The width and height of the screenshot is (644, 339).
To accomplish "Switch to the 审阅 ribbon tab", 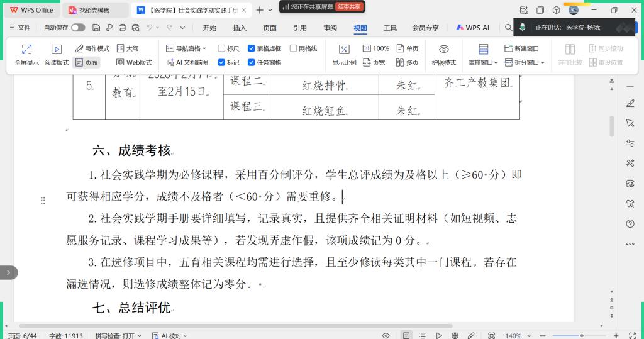I will [x=330, y=28].
